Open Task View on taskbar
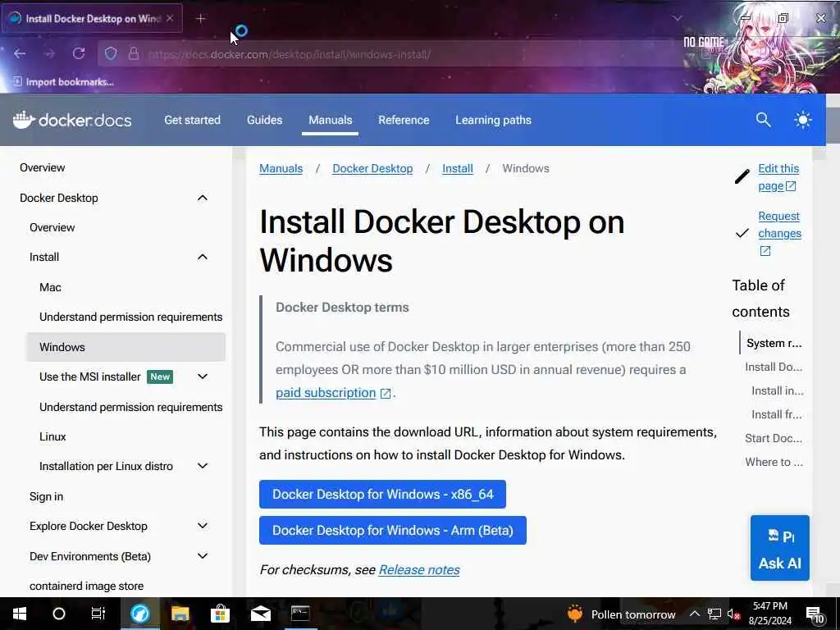This screenshot has width=840, height=630. 98,614
